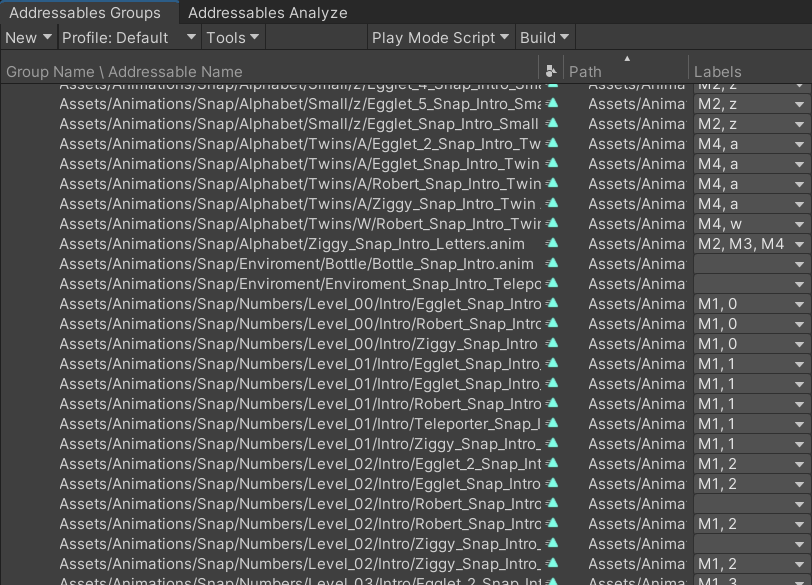Select the Addressables Groups tab
Viewport: 812px width, 585px height.
[x=85, y=13]
